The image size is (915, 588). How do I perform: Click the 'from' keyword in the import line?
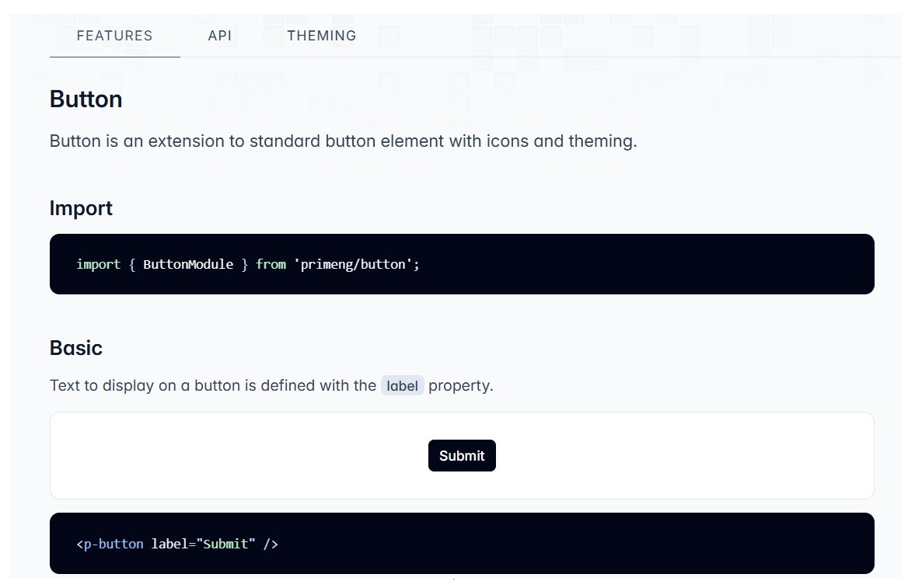tap(271, 264)
